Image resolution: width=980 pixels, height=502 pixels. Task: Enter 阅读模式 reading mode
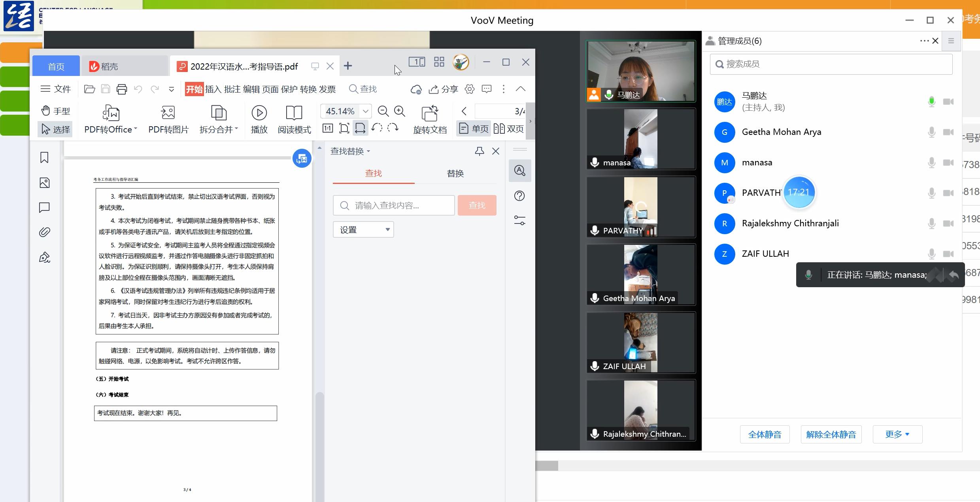click(294, 119)
